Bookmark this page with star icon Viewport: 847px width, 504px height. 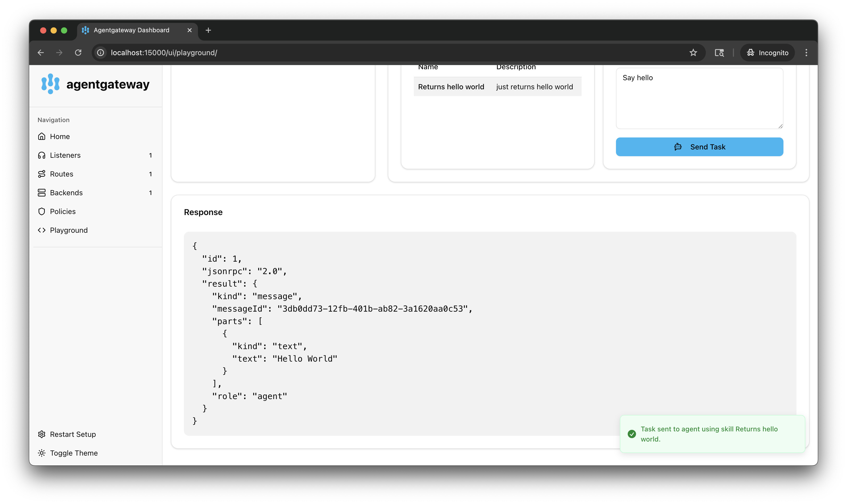pos(693,53)
